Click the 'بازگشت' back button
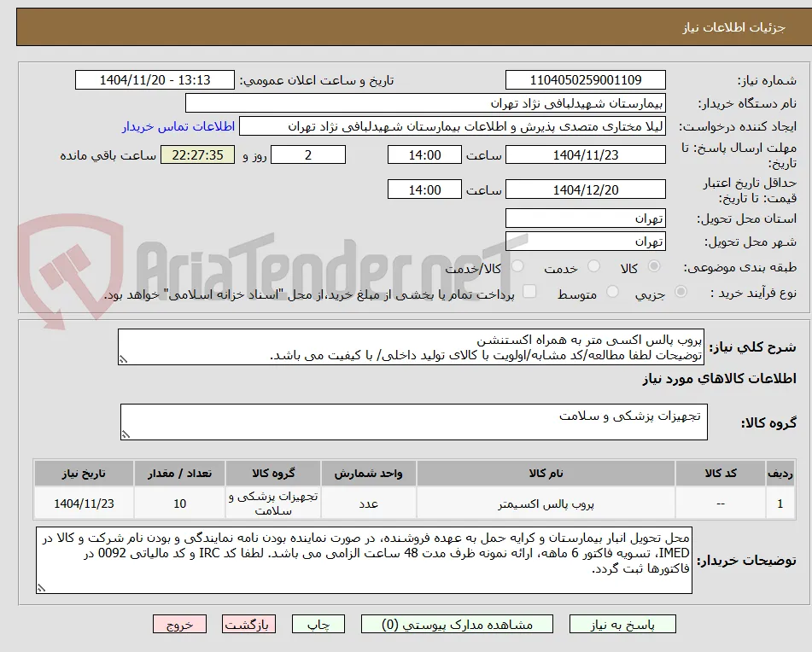 tap(248, 625)
